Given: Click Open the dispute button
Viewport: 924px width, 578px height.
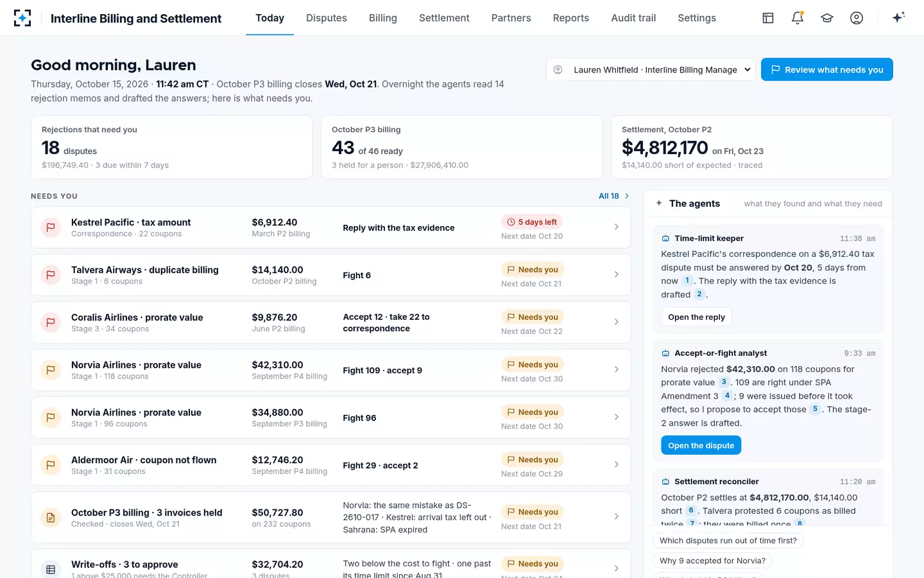Looking at the screenshot, I should click(x=701, y=445).
